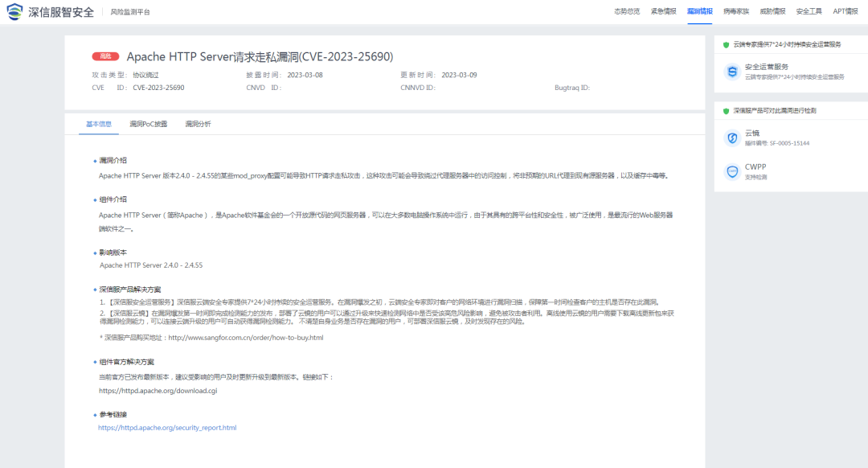Click the 【深信服安全运营服务】 solution item
Viewport: 868px width, 468px height.
pos(379,302)
